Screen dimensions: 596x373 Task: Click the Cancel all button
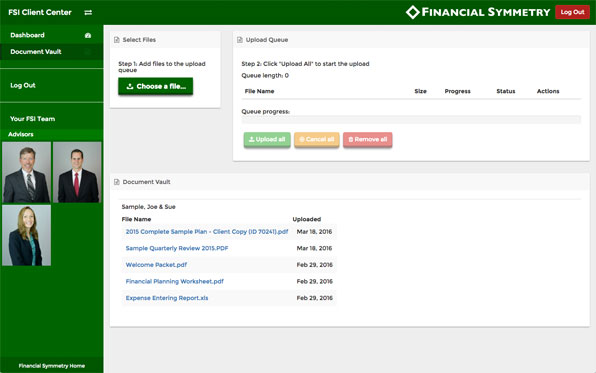tap(317, 139)
